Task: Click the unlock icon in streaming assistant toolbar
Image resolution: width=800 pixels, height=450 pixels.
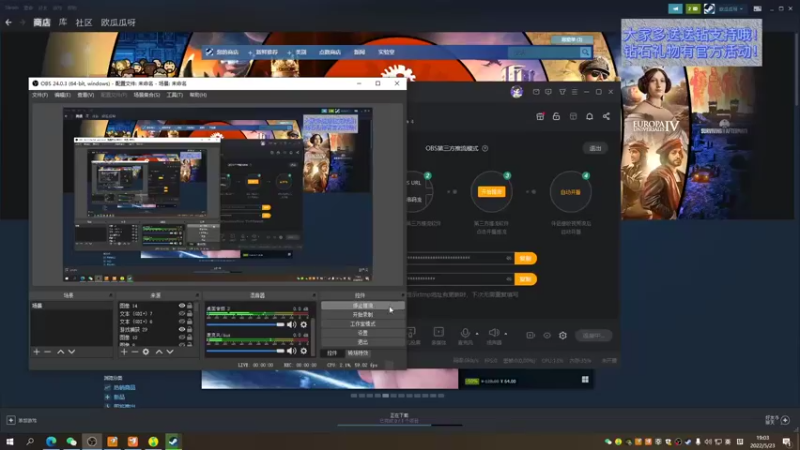Action: [x=556, y=116]
